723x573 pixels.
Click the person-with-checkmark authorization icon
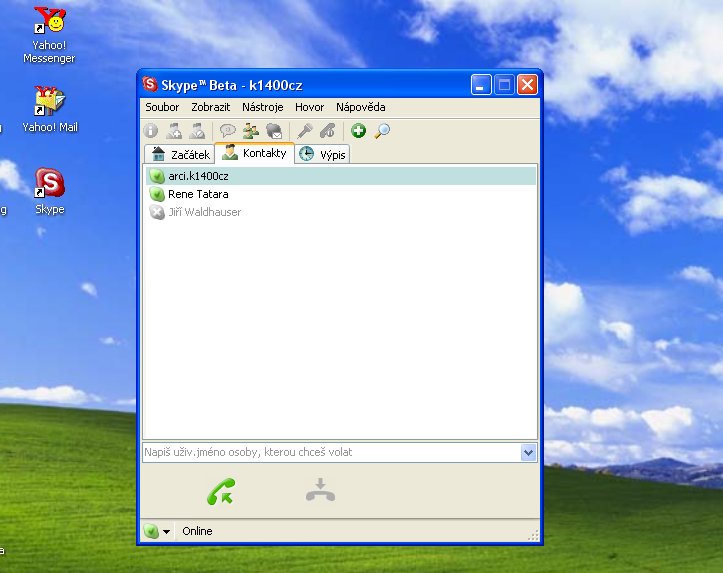coord(197,131)
